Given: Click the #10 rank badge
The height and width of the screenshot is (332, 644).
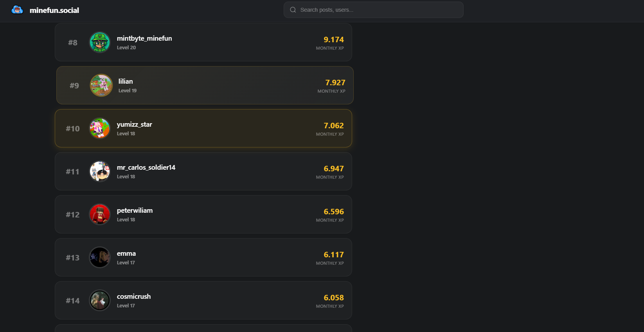Looking at the screenshot, I should coord(73,129).
